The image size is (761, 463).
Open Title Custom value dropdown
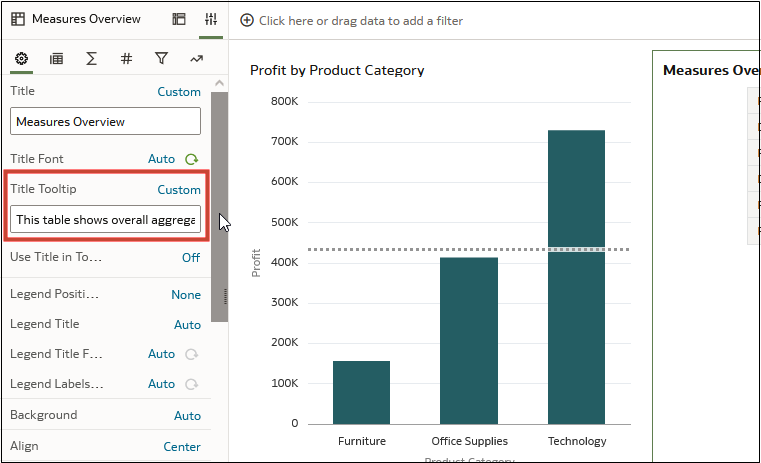[x=179, y=92]
